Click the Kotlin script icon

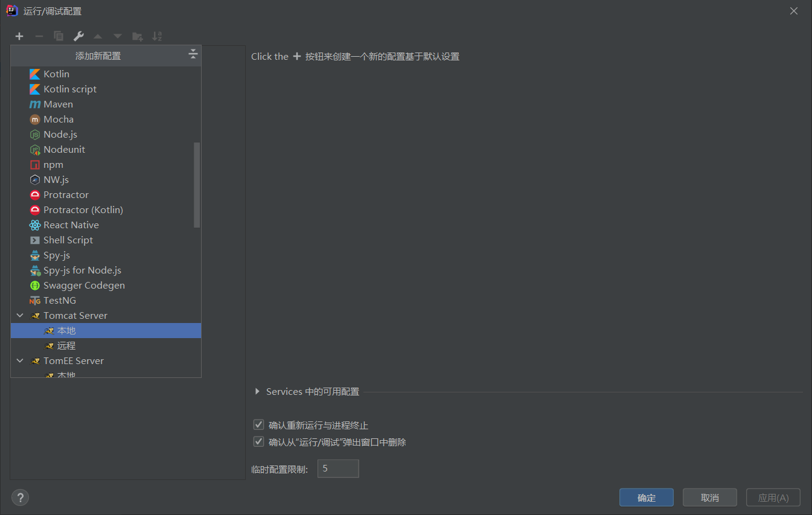(35, 89)
